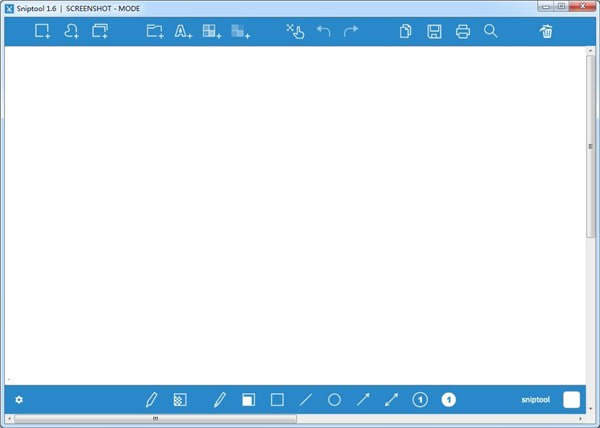Activate the select and move hand tool
Viewport: 600px width, 428px height.
click(295, 32)
